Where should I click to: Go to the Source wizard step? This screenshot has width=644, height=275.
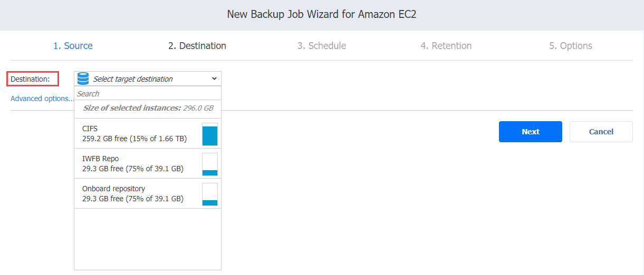73,46
